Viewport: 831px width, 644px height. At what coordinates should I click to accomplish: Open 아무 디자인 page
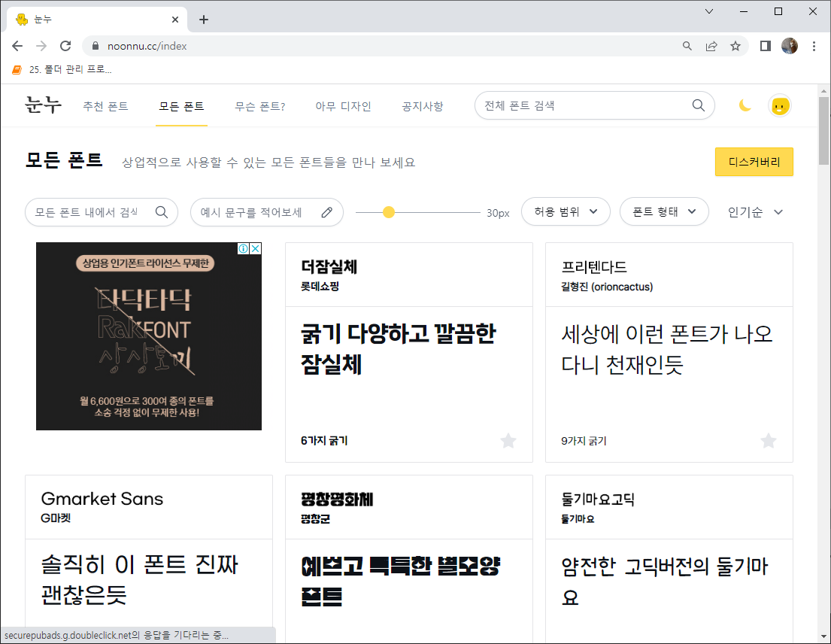[x=343, y=106]
